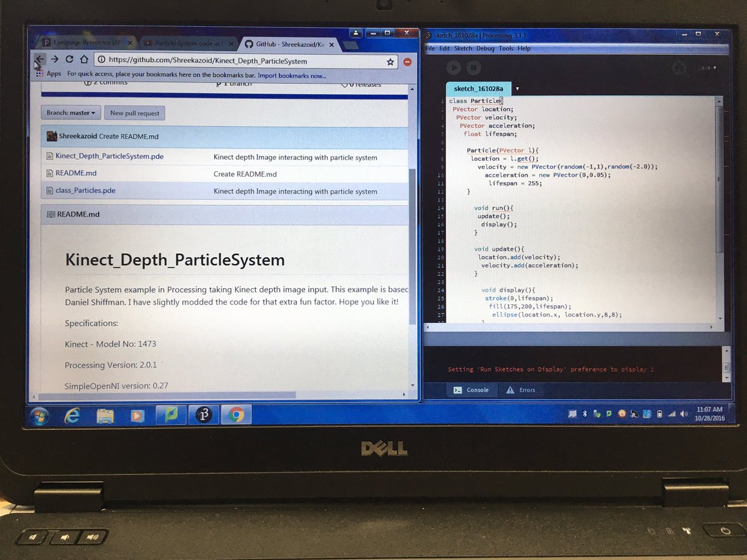Open the Tools menu in Processing
The height and width of the screenshot is (560, 747).
(506, 49)
